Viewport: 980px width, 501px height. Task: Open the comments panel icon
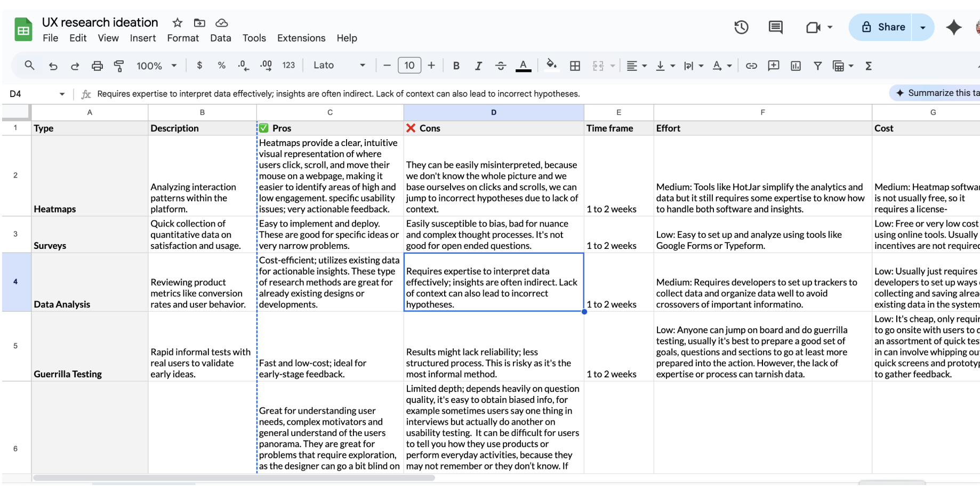click(x=776, y=27)
